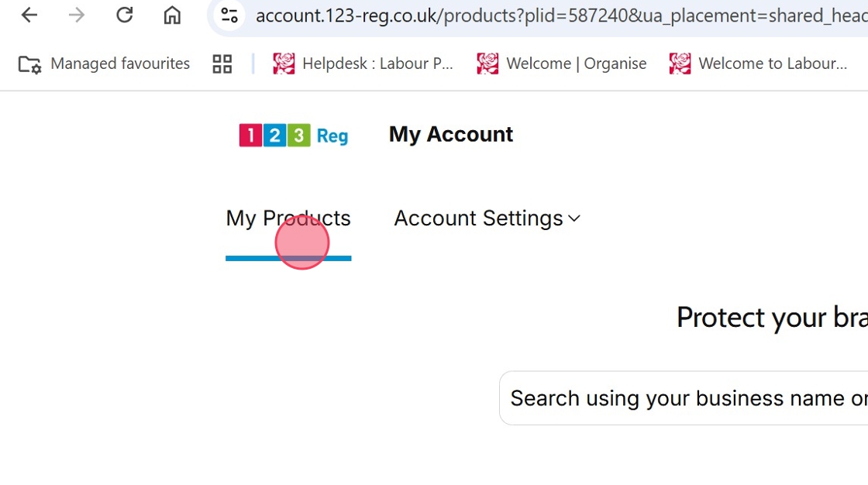Click the rose favicon beside Helpdesk bookmark

coord(284,64)
